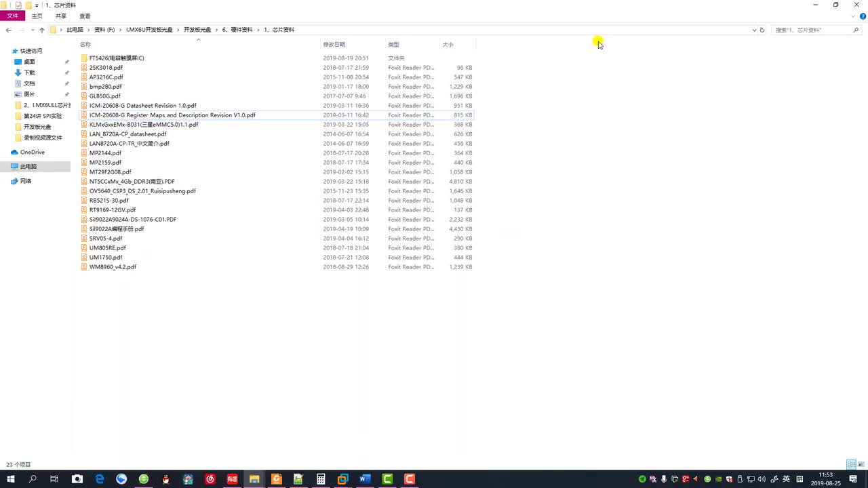
Task: Open the recent locations dropdown arrow
Action: pyautogui.click(x=33, y=30)
